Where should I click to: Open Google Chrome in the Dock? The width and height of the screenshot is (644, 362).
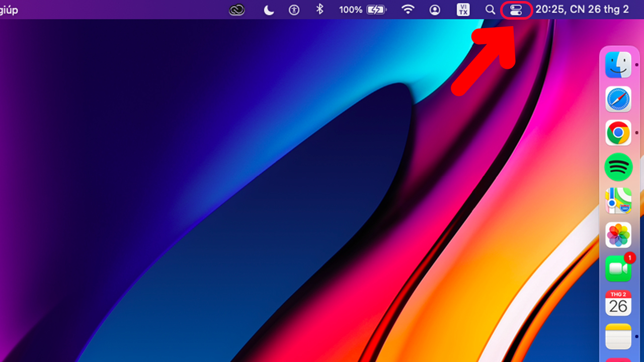tap(618, 133)
